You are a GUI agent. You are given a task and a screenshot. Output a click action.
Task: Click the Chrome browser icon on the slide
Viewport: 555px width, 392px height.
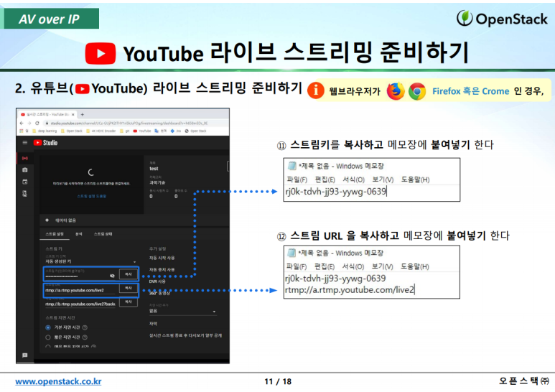pyautogui.click(x=417, y=91)
